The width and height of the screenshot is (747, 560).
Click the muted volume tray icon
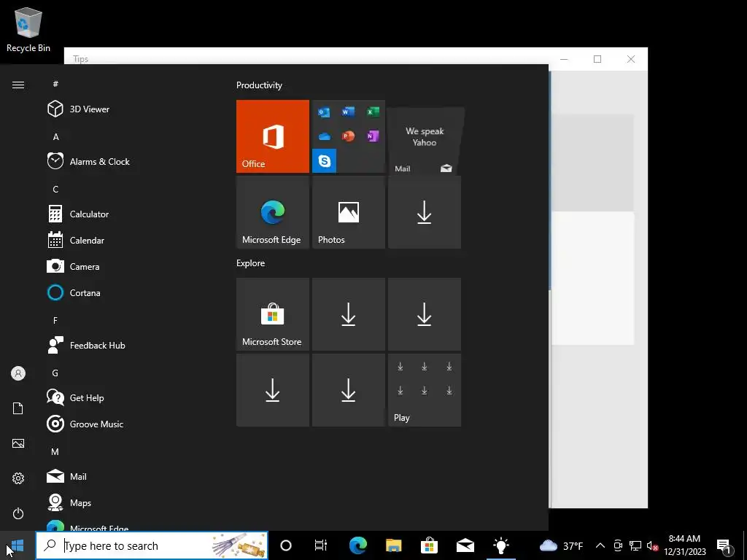[651, 545]
